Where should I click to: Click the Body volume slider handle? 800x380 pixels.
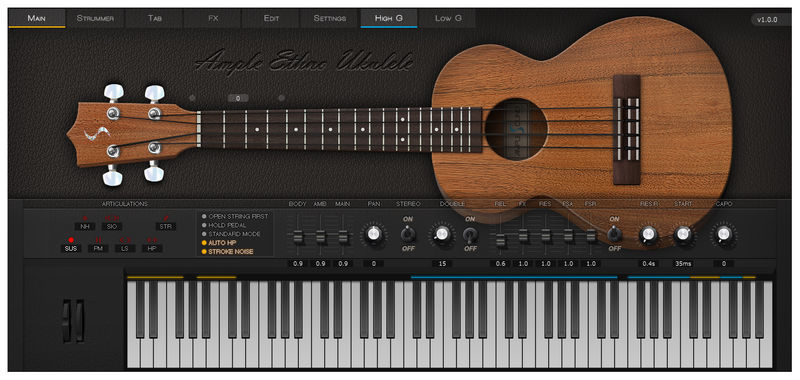point(298,237)
